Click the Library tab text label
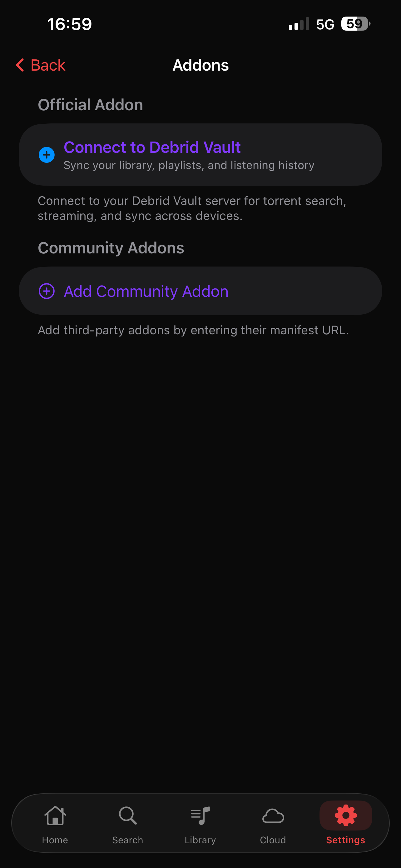 click(200, 840)
